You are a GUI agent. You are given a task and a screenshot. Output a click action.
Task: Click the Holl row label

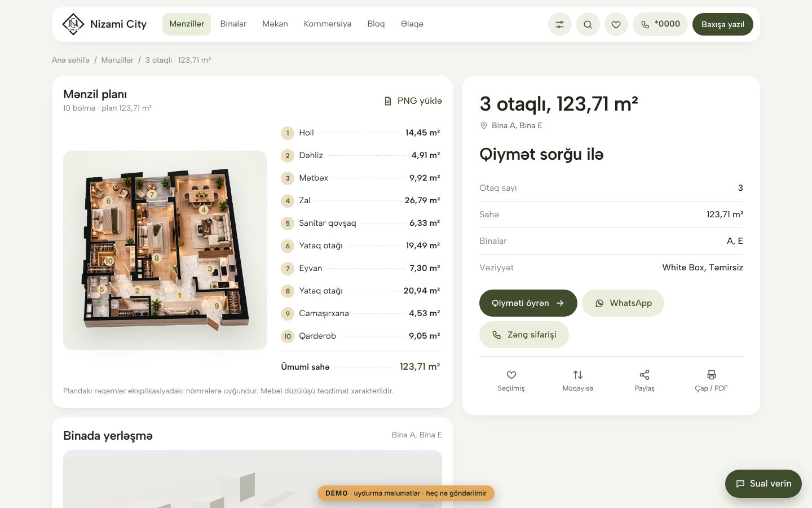point(306,133)
